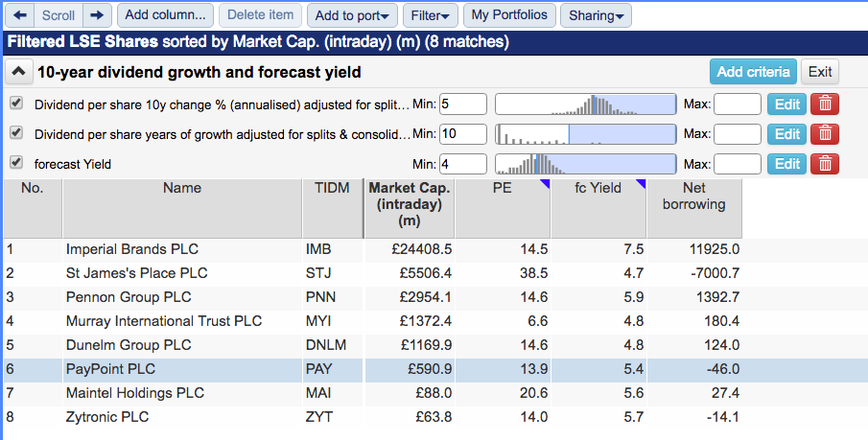Sort by the PE column header

pos(503,208)
